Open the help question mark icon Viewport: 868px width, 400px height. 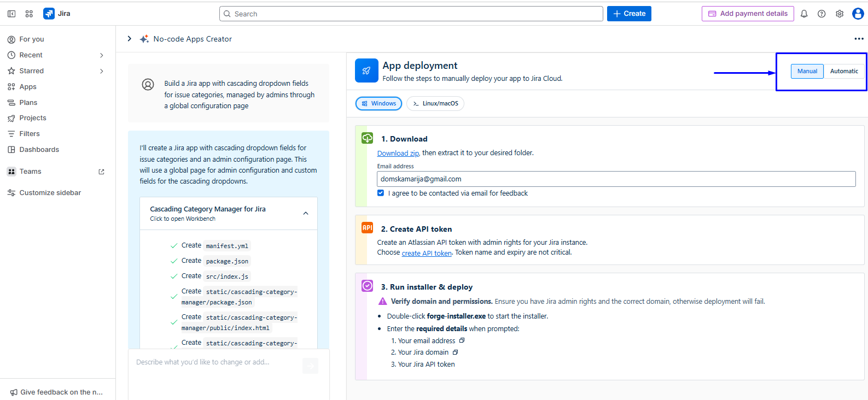pos(822,14)
